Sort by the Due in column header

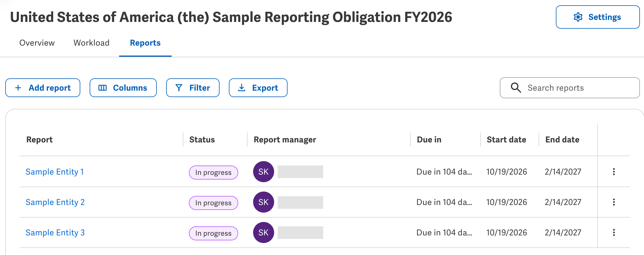click(429, 139)
